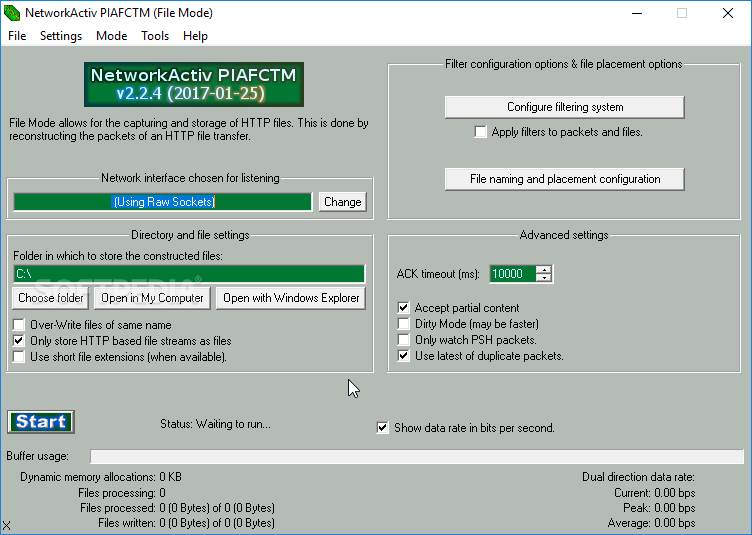
Task: Click the small X mark at bottom-left corner
Action: 6,526
